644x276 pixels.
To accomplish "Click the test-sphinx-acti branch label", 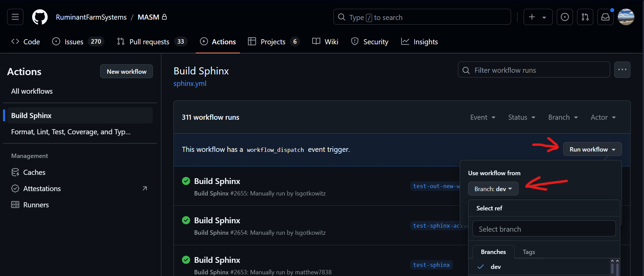I will 440,226.
